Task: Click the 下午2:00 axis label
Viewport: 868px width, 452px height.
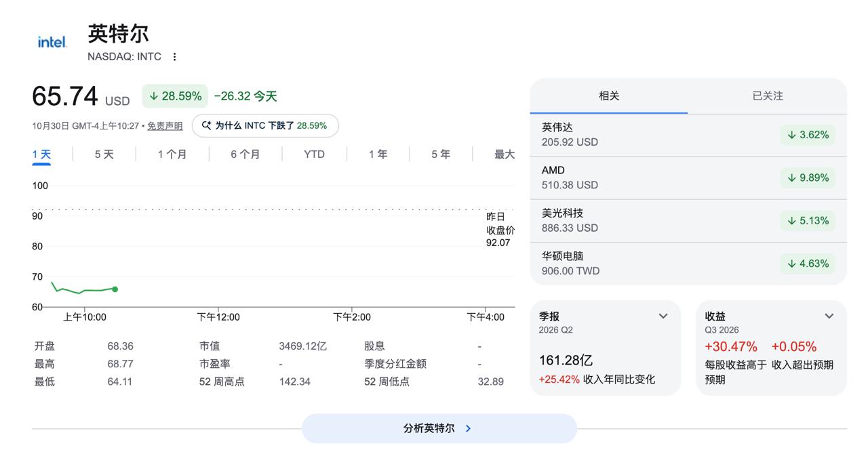Action: pyautogui.click(x=352, y=317)
